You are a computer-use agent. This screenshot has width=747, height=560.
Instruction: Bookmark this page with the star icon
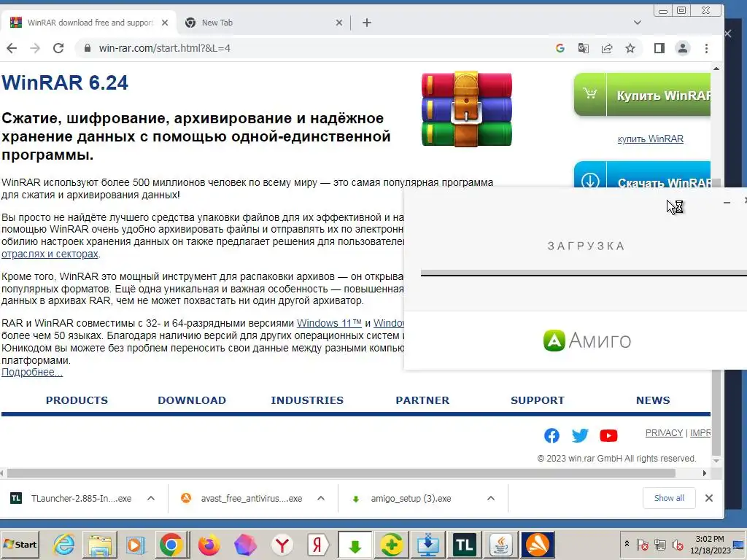point(630,48)
